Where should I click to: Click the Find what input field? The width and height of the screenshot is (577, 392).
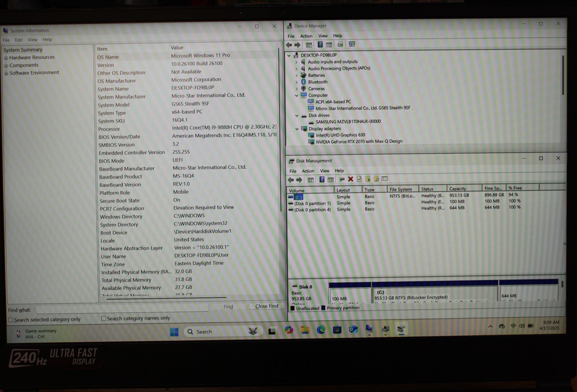[x=122, y=309]
